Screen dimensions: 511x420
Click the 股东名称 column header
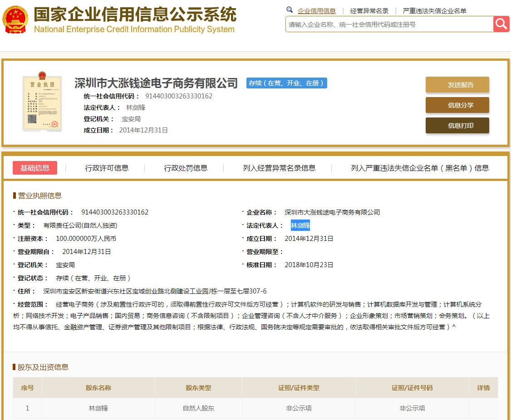point(98,388)
